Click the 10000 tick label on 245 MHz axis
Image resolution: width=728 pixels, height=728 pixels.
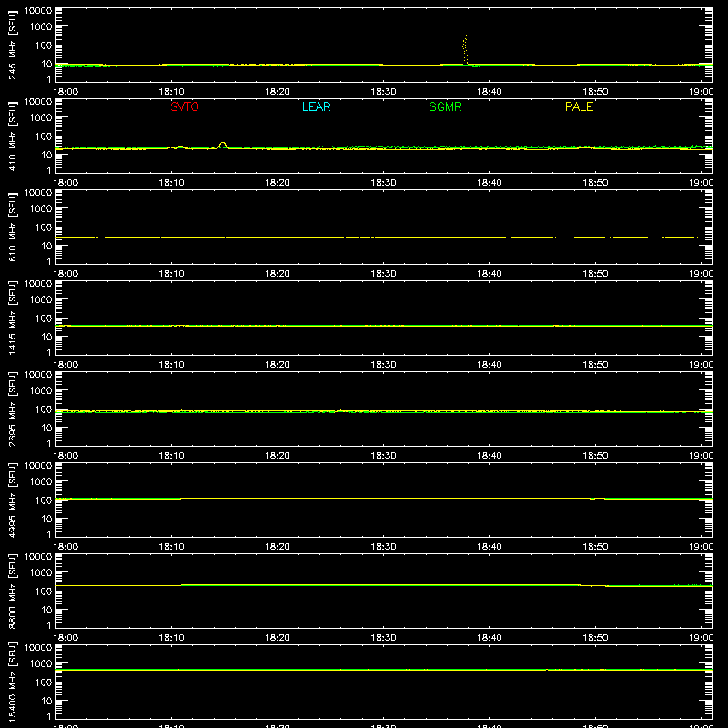pyautogui.click(x=38, y=11)
